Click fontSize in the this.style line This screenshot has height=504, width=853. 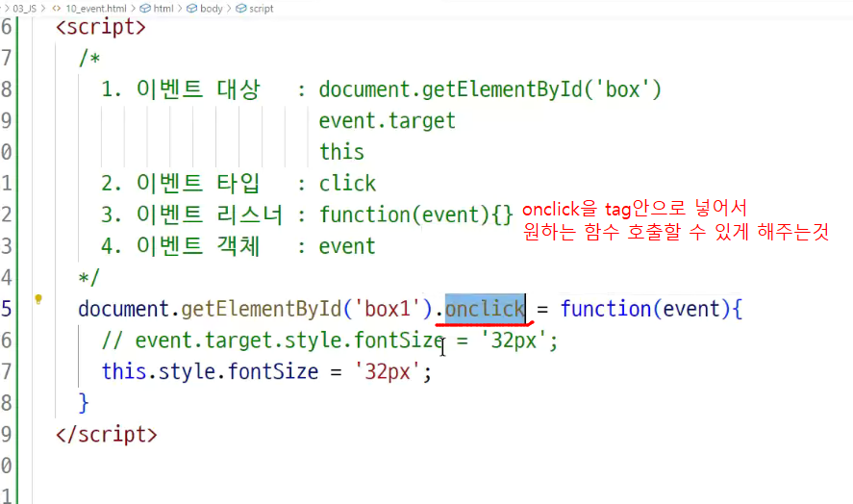(x=273, y=371)
